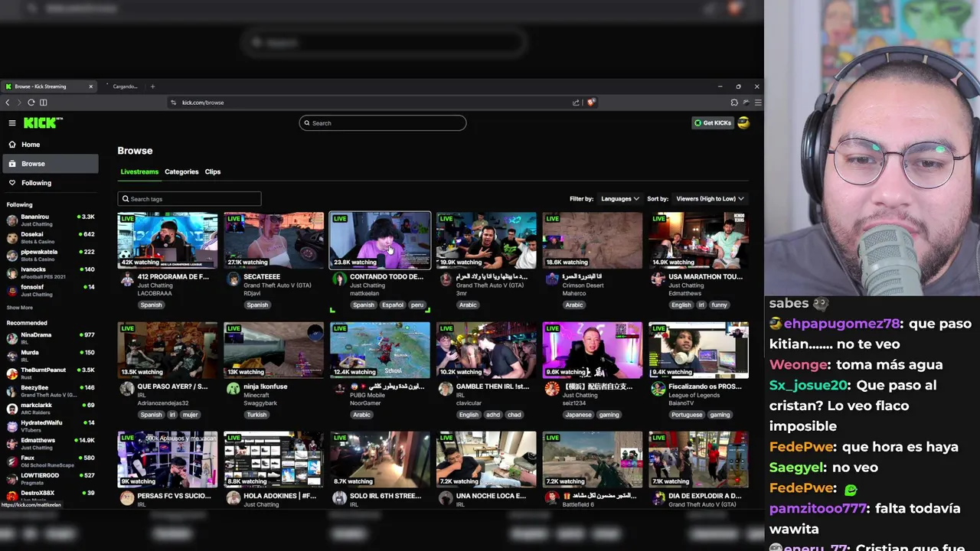Click the Search tags input
Screen dimensions: 980x551
click(x=189, y=199)
